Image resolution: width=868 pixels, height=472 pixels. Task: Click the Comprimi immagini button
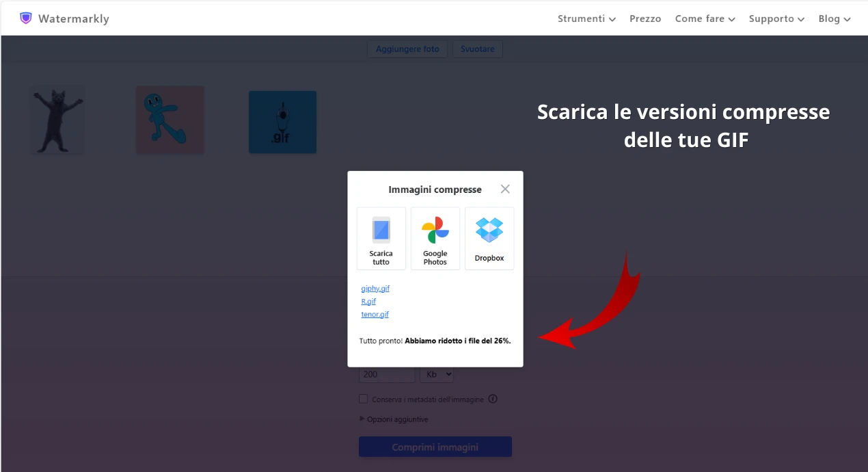pos(435,447)
